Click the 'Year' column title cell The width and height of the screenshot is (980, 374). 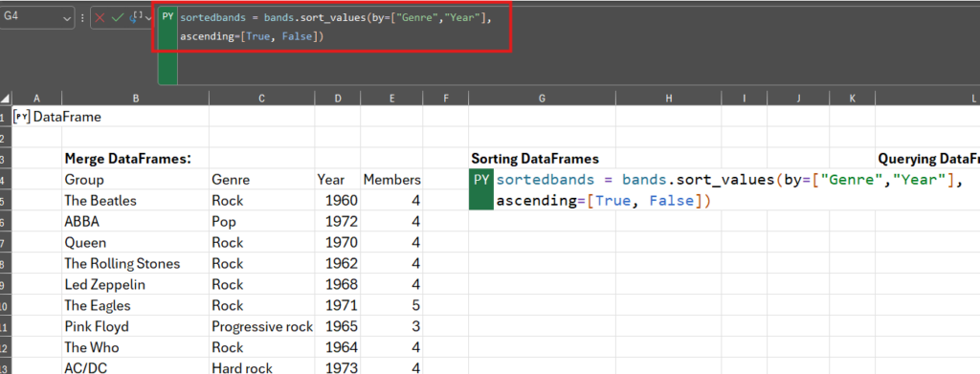338,180
